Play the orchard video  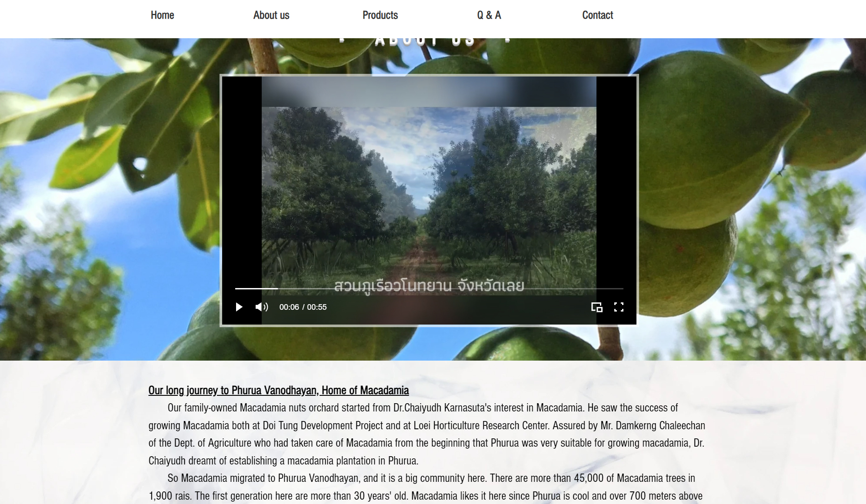239,307
